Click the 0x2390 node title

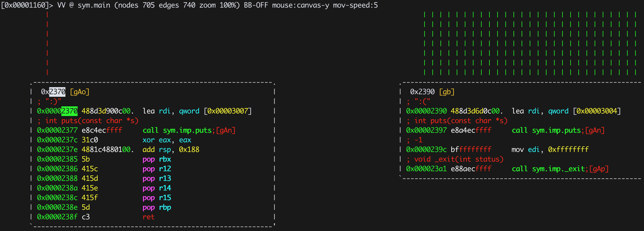422,92
